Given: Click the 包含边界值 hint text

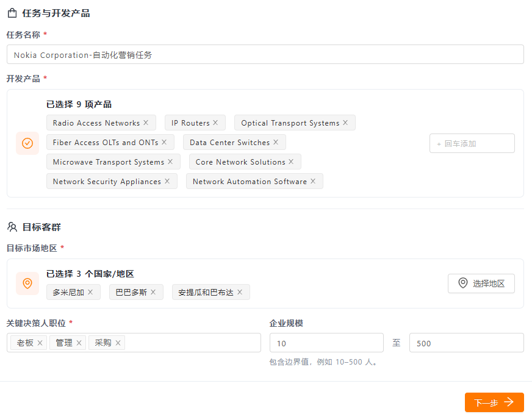Looking at the screenshot, I should [323, 362].
